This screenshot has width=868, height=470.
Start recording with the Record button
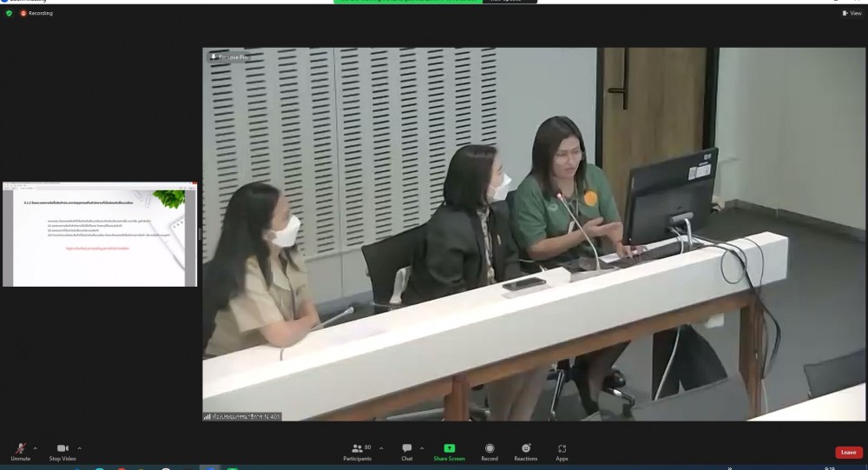pos(490,452)
